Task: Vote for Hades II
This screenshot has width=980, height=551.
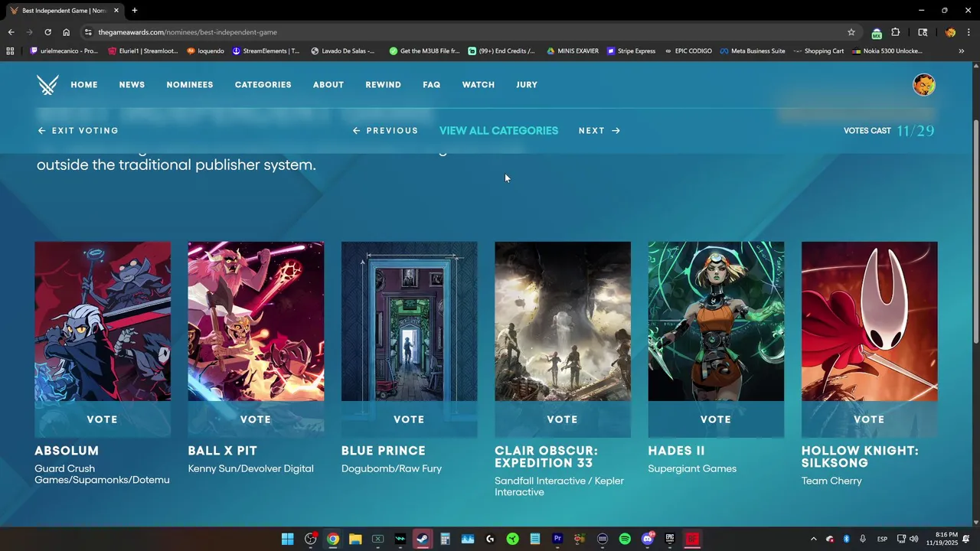Action: coord(716,419)
